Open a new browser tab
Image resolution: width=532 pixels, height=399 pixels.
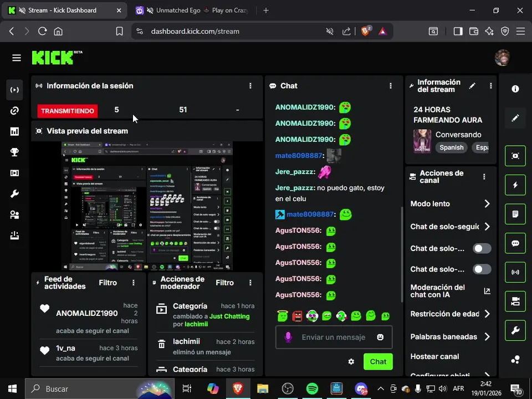point(266,11)
